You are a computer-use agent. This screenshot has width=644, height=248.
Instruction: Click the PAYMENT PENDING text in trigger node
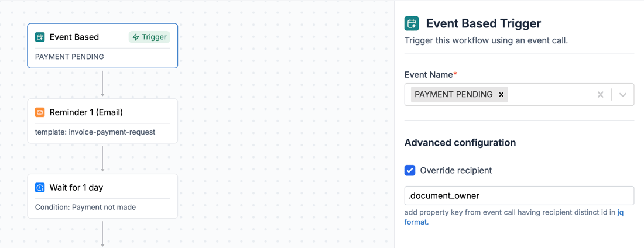70,57
